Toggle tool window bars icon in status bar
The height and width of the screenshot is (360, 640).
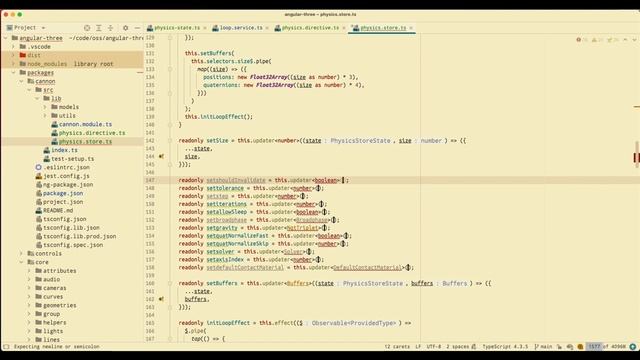tap(6, 347)
